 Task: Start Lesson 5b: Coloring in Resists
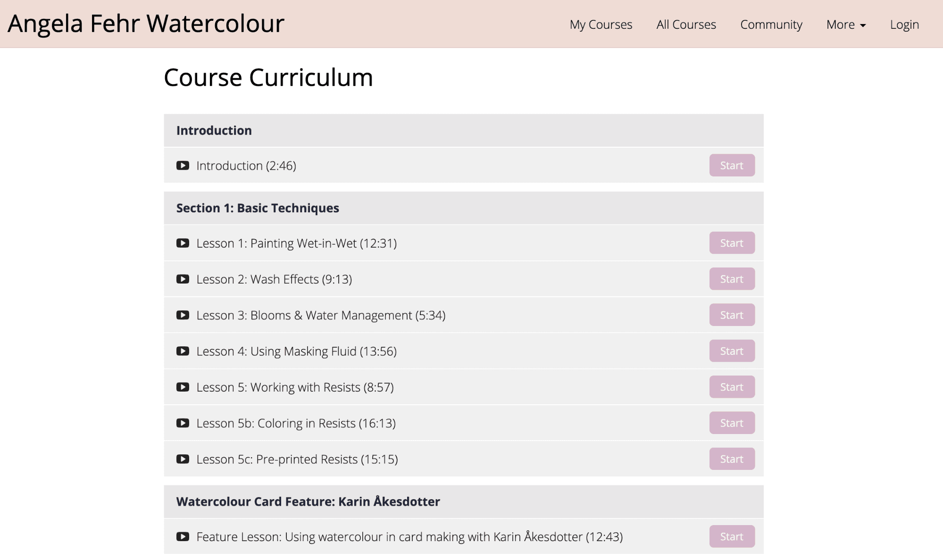coord(732,423)
